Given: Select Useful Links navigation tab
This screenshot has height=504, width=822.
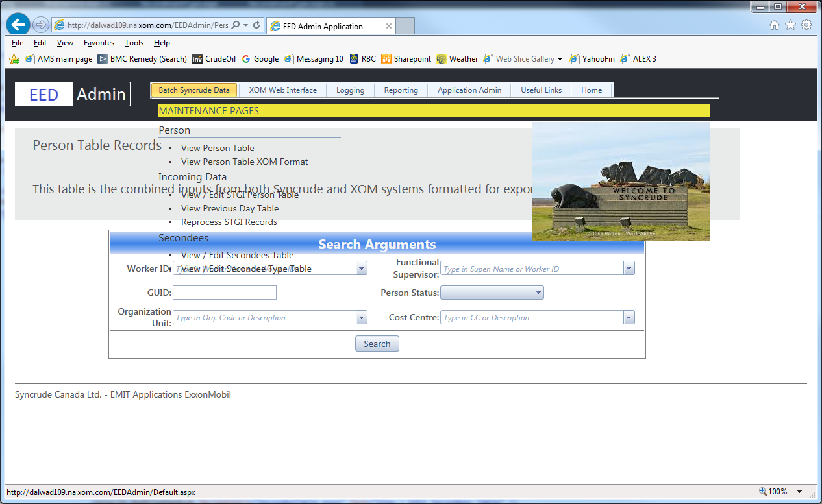Looking at the screenshot, I should [541, 90].
